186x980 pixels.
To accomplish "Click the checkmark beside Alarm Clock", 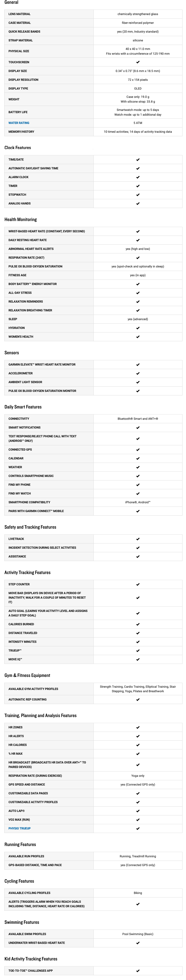I will (x=138, y=177).
